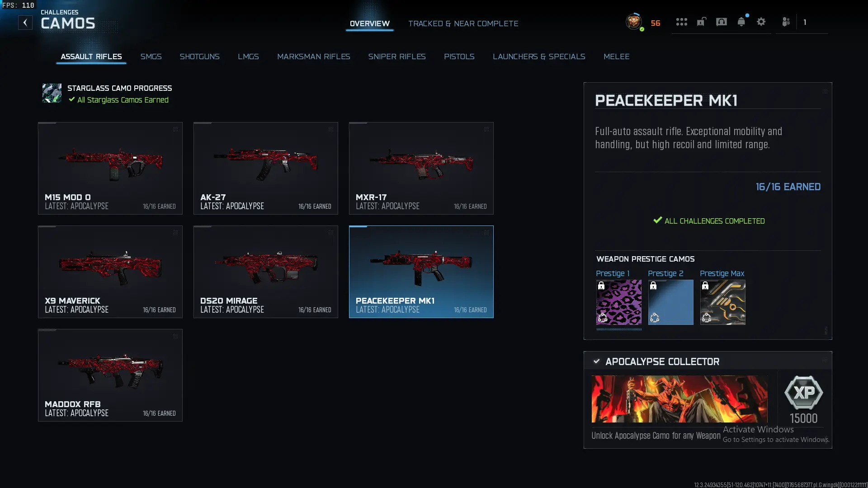Open the DS20 Mirage camo card
The width and height of the screenshot is (868, 488).
266,272
